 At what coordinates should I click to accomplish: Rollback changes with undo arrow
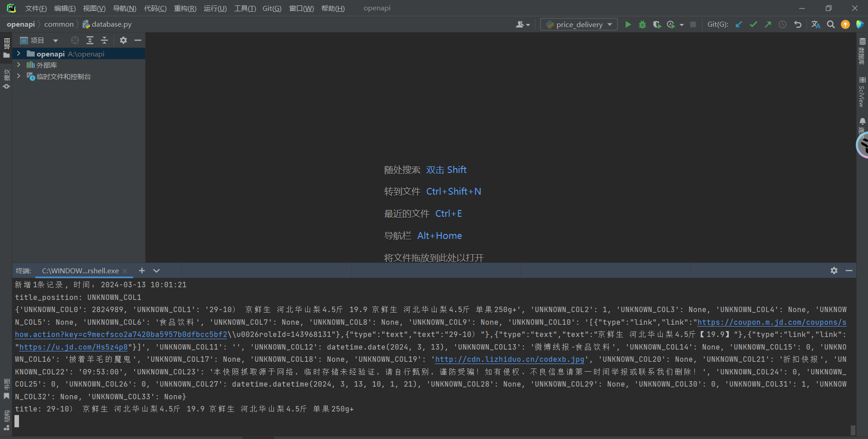click(x=798, y=24)
